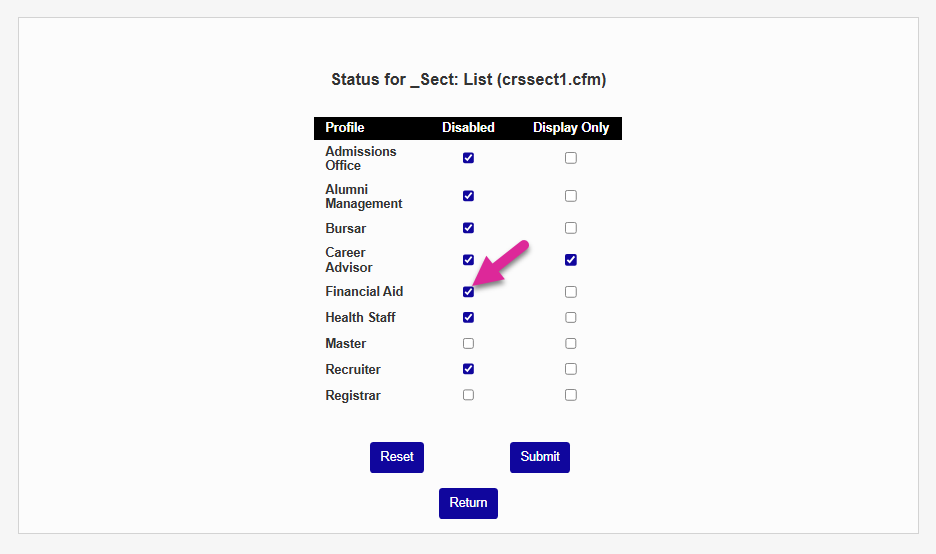This screenshot has height=554, width=936.
Task: Check Display Only for Admissions Office
Action: [570, 158]
